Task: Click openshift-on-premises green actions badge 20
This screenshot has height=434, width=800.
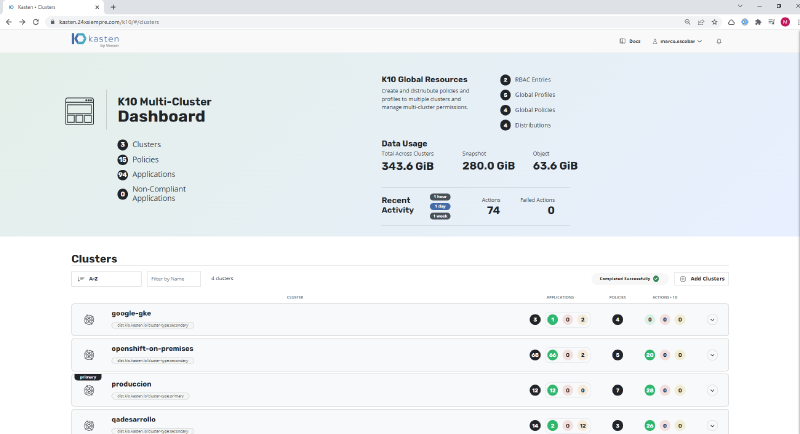Action: click(649, 355)
